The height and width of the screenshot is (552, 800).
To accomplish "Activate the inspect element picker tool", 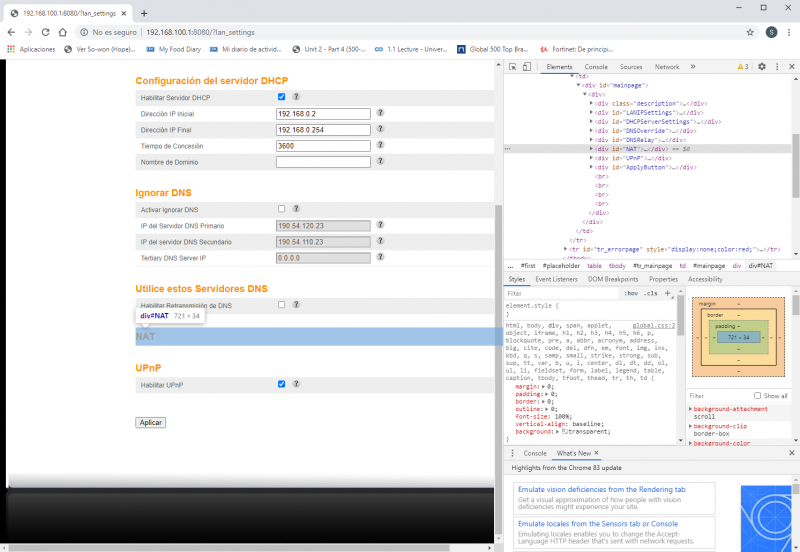I will point(512,67).
